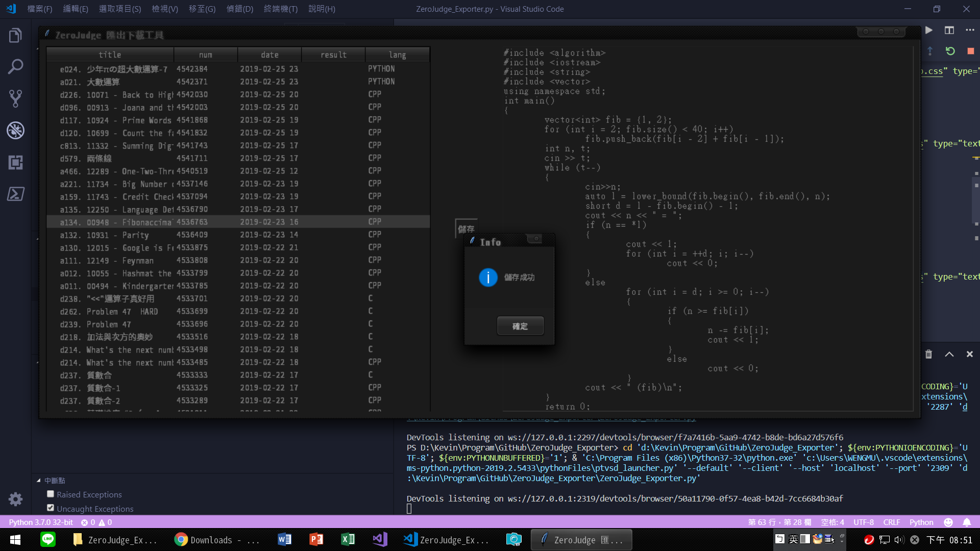Viewport: 980px width, 551px height.
Task: Open the Debug view icon
Action: coord(15,131)
